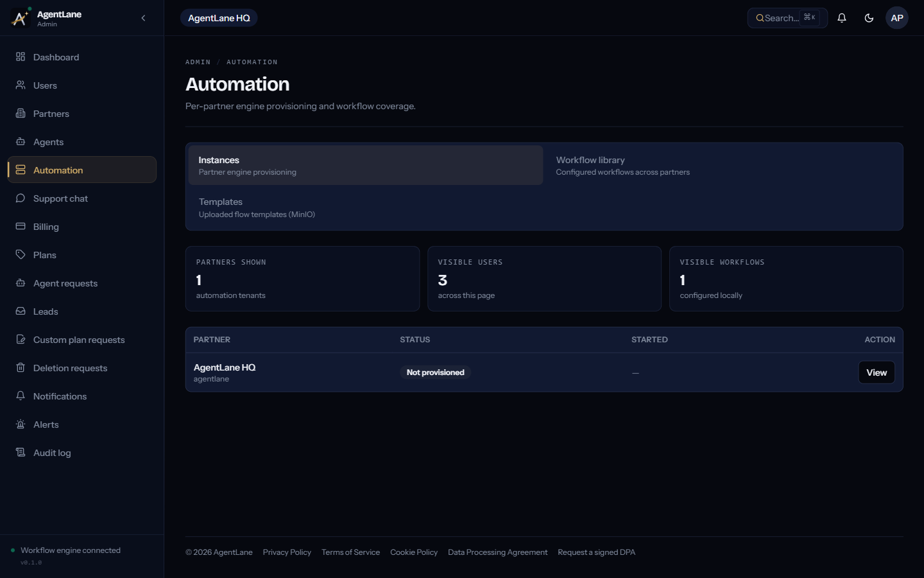Open Terms of Service link
This screenshot has height=578, width=924.
point(350,552)
